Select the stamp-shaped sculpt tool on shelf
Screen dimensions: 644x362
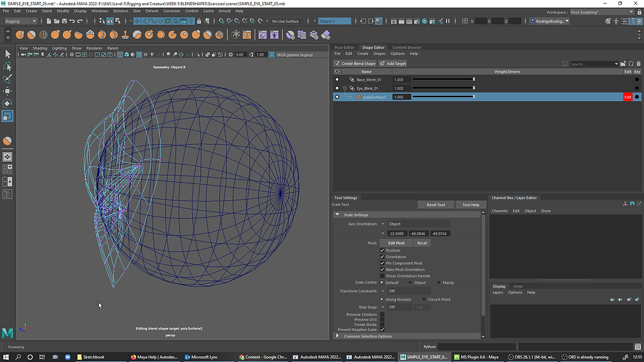(x=125, y=35)
